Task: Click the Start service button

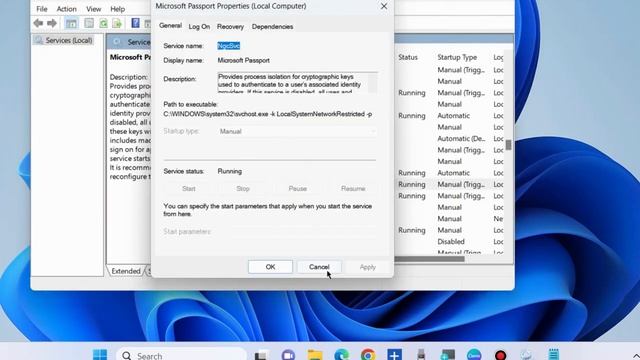Action: point(189,189)
